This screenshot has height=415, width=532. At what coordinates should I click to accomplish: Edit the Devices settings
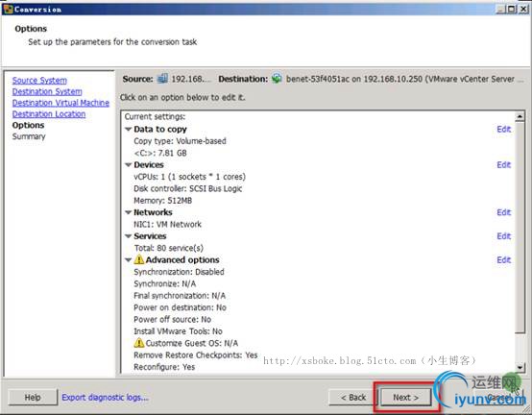pyautogui.click(x=504, y=164)
